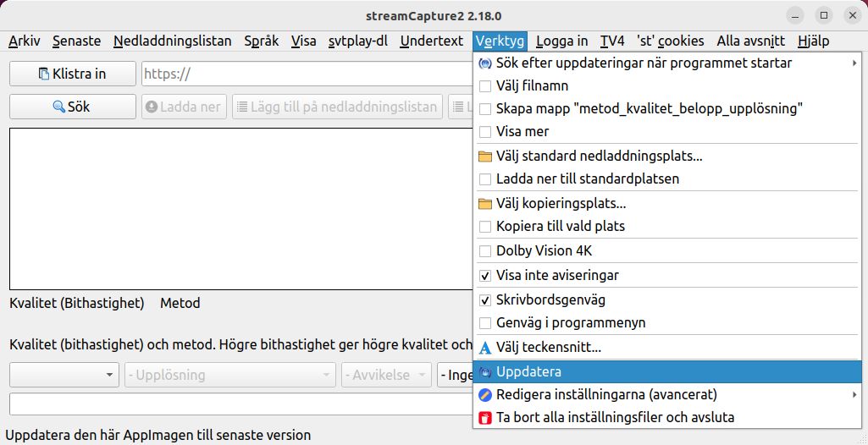Toggle 'Kopiera till vald plats' checkbox

(485, 227)
